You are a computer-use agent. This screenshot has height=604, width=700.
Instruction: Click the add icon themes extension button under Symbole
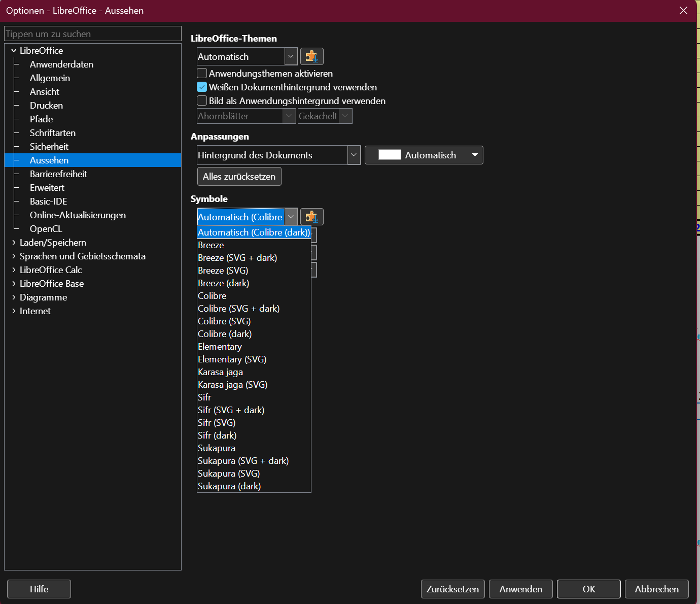[311, 217]
